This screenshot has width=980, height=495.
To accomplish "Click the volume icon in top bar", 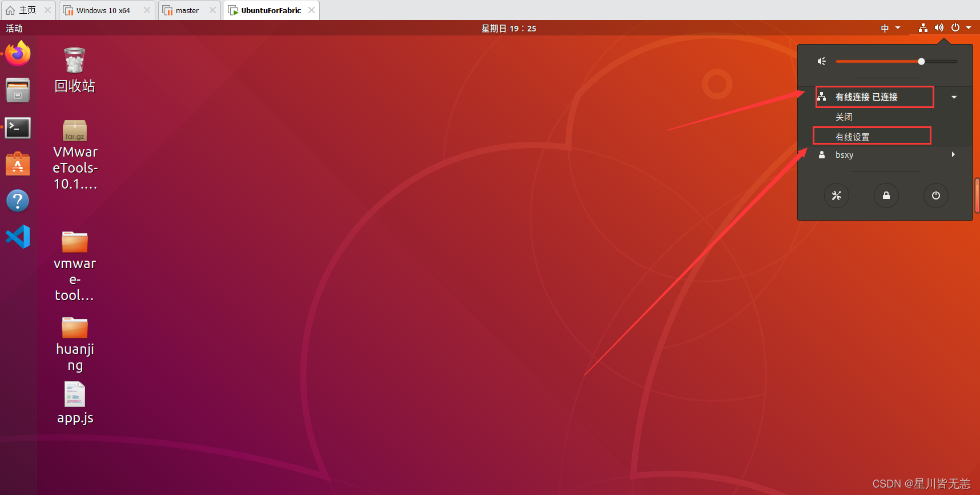I will pyautogui.click(x=939, y=28).
